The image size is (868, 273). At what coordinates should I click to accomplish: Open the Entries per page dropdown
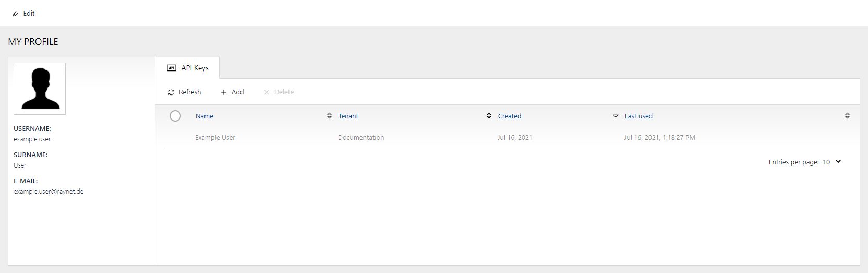832,162
